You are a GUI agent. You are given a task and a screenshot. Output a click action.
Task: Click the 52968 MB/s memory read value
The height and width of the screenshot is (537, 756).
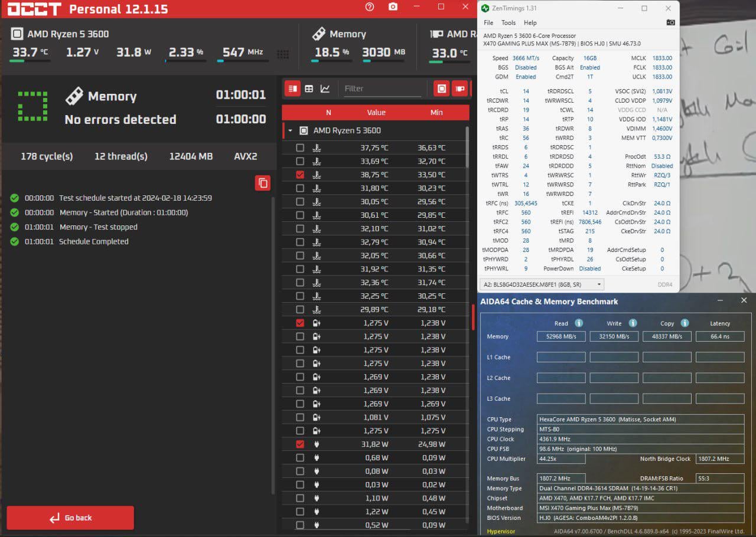tap(561, 336)
